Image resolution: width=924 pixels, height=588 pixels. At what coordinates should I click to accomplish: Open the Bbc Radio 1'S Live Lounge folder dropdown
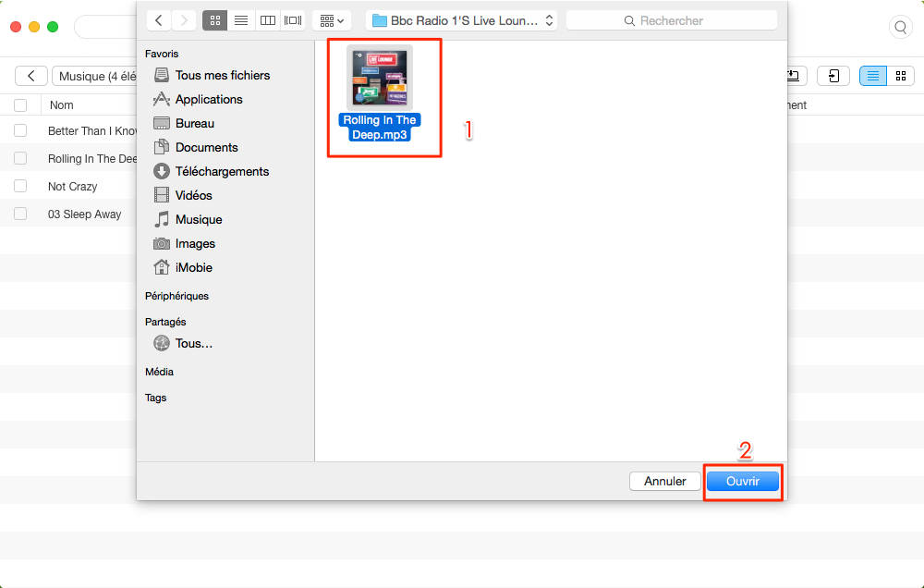461,20
